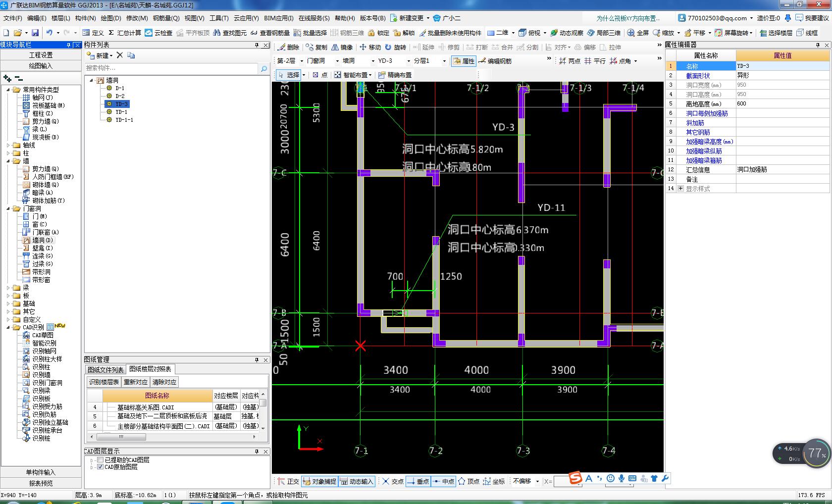The image size is (832, 504).
Task: Check 已提取的CAD图层 checkbox
Action: click(101, 460)
